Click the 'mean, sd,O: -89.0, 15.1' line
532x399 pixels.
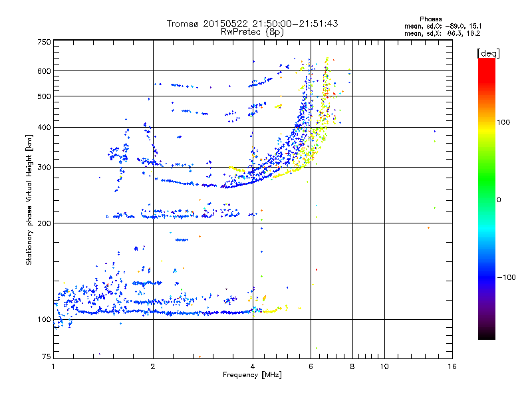[x=443, y=26]
